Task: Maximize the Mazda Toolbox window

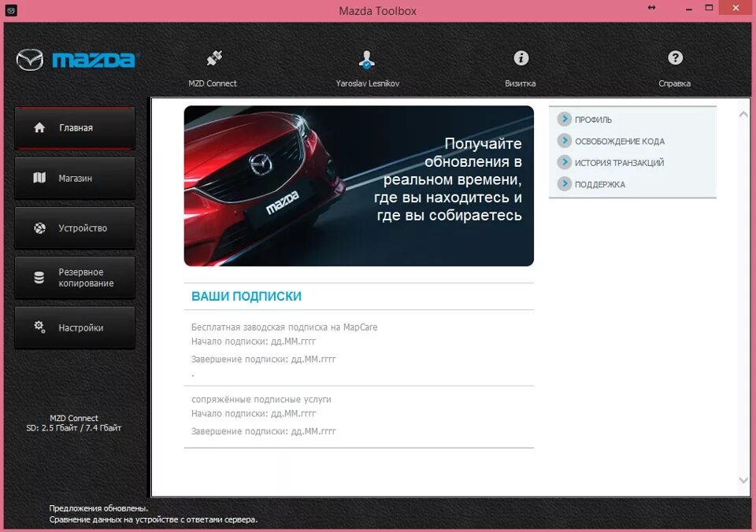Action: (710, 8)
